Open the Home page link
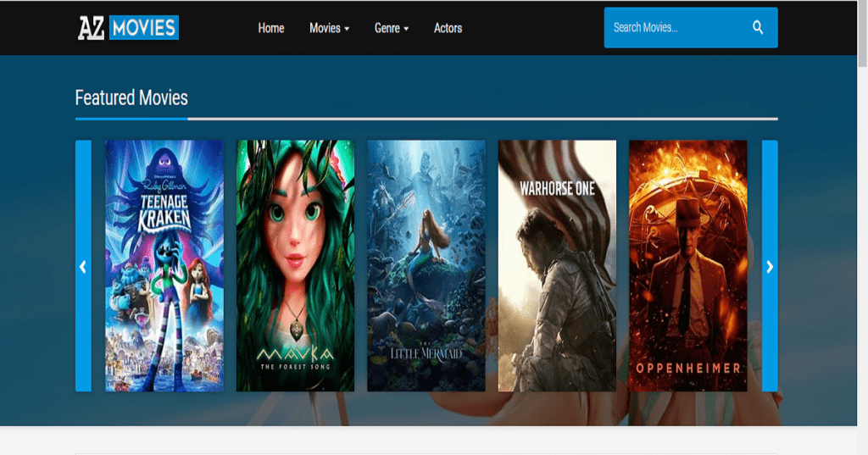 pyautogui.click(x=270, y=28)
